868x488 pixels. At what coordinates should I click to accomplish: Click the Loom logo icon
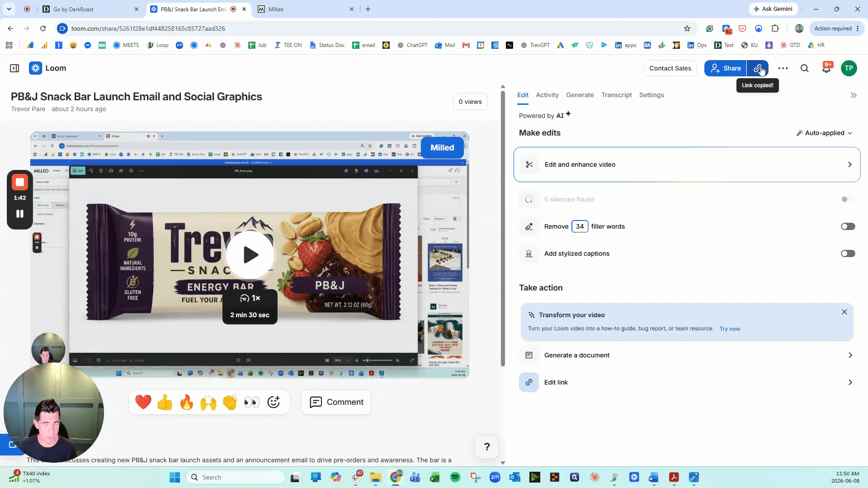(35, 68)
